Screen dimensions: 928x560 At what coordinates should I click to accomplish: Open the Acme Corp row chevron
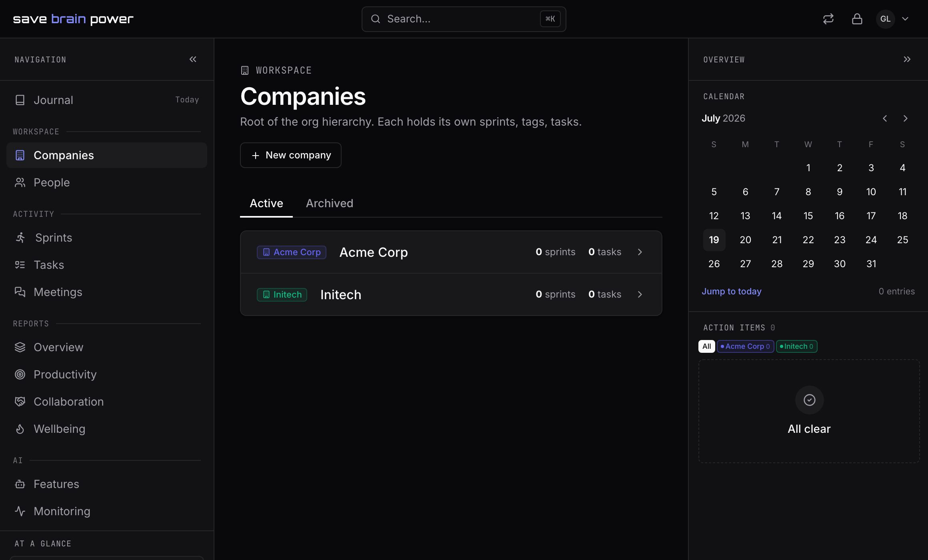point(640,252)
